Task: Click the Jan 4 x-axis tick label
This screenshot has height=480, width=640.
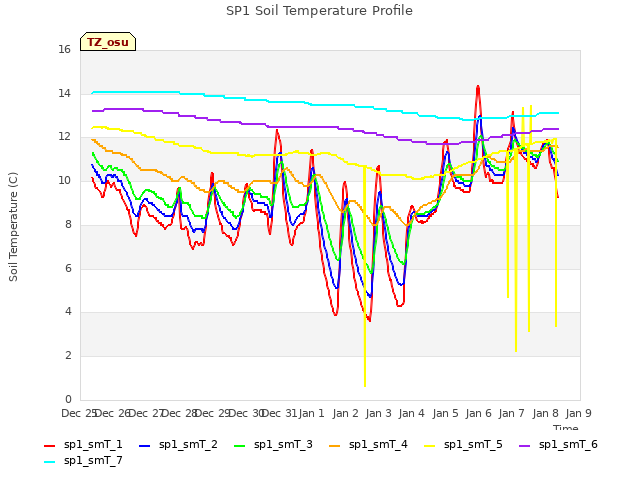Action: click(x=411, y=413)
